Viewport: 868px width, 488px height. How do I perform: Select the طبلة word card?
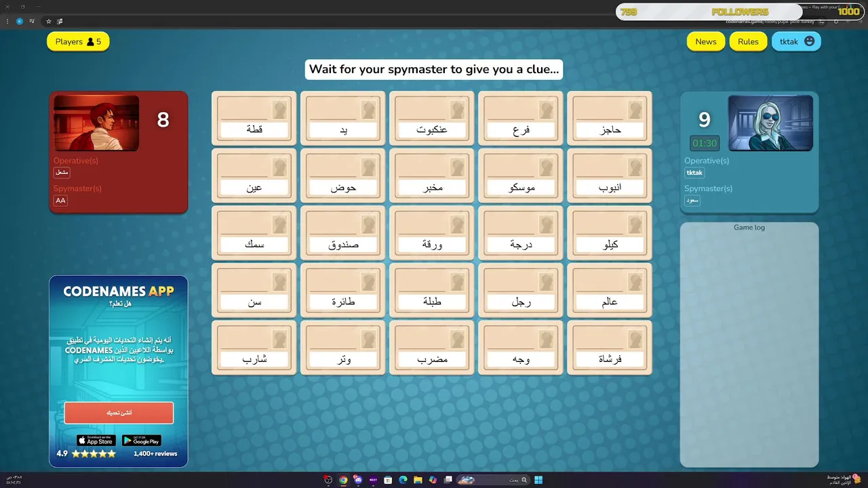click(x=432, y=291)
